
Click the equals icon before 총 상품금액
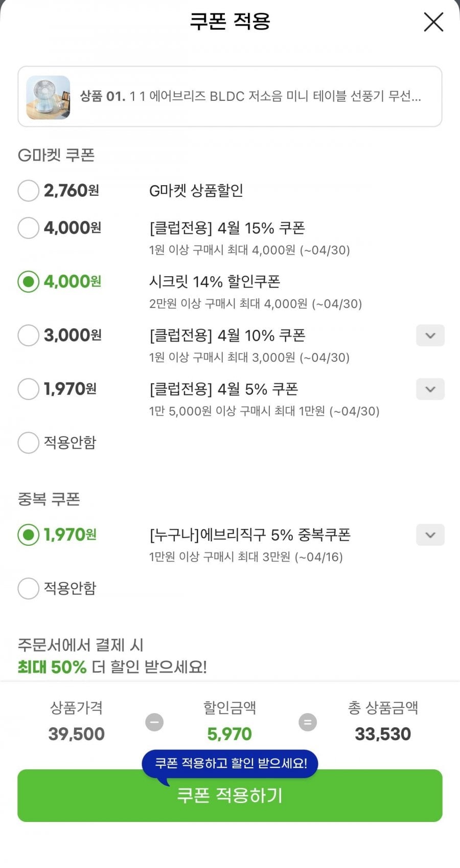(x=308, y=722)
